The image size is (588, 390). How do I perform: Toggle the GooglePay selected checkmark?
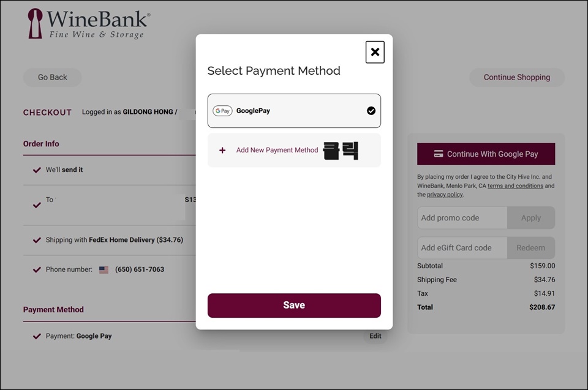click(371, 111)
